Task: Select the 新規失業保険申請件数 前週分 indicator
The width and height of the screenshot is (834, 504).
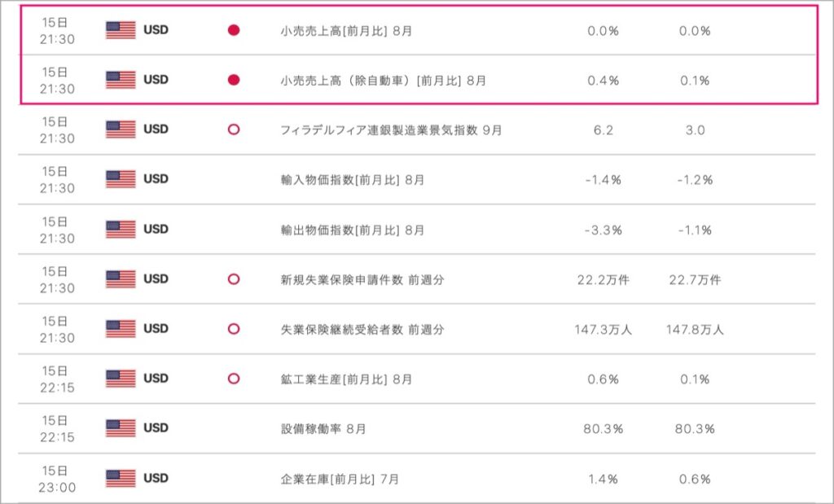Action: [x=362, y=279]
